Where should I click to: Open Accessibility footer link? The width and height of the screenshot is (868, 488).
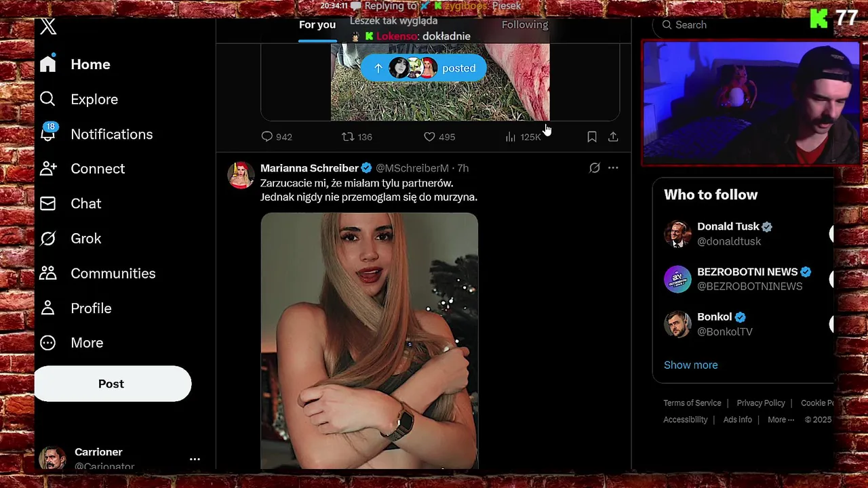tap(686, 420)
